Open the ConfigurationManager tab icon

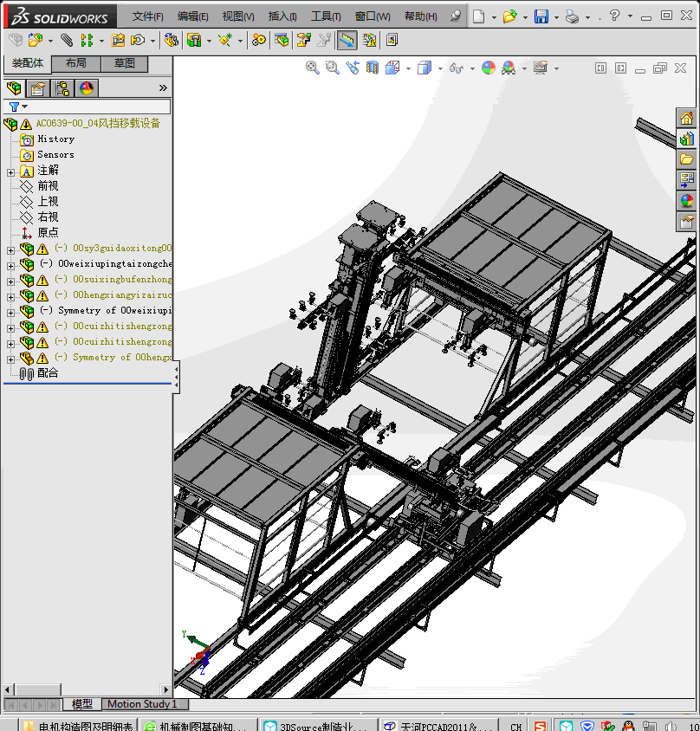pyautogui.click(x=62, y=88)
